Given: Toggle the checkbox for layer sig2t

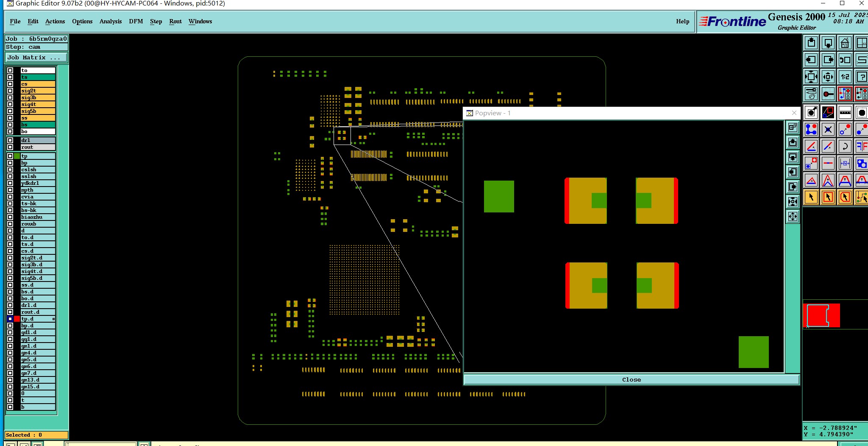Looking at the screenshot, I should pos(10,91).
